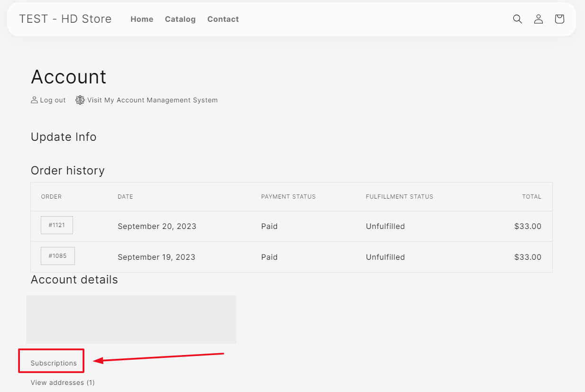Click the icon beside Visit My Account Management System

coord(80,100)
